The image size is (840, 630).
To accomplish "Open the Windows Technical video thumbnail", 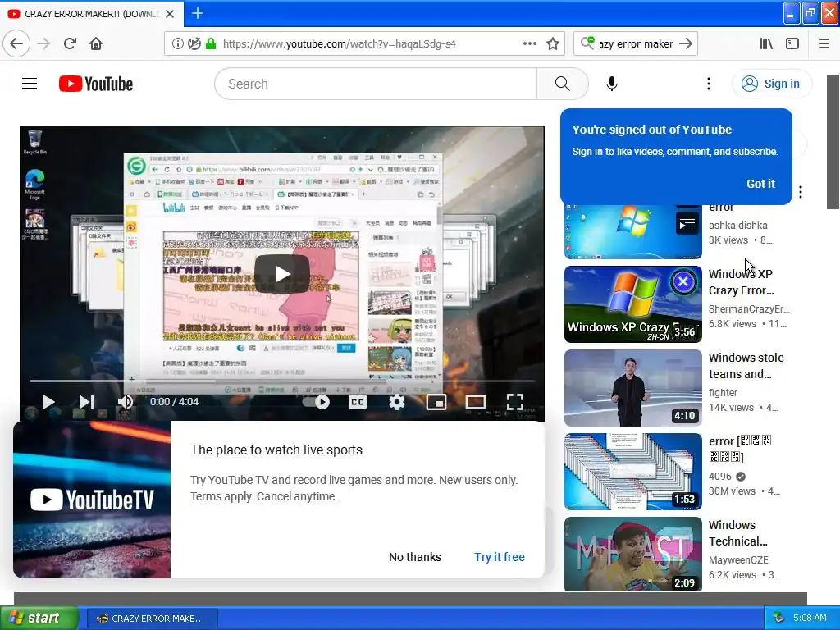I will [632, 555].
